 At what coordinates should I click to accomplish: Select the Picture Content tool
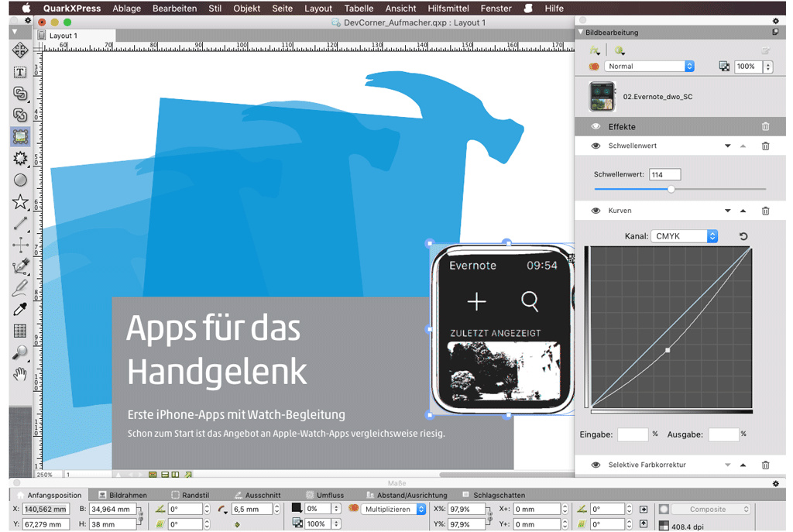click(20, 137)
